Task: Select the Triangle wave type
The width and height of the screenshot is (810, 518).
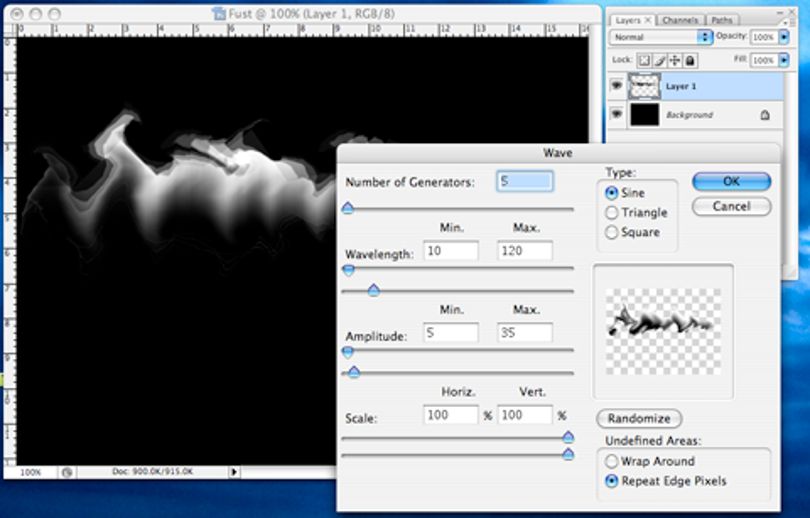Action: tap(611, 212)
